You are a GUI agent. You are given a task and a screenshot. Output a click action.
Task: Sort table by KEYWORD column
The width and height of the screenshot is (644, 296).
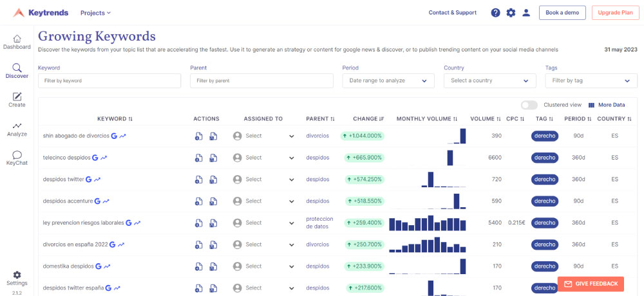click(115, 119)
